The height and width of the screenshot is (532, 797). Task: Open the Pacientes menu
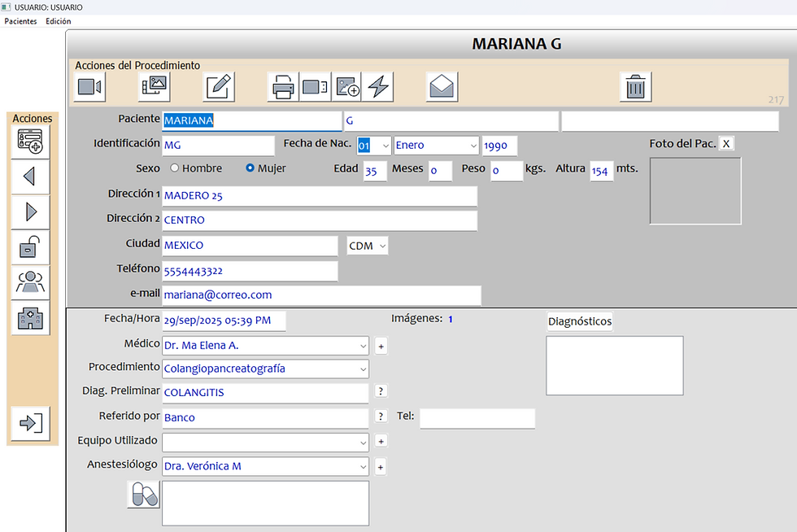point(21,21)
